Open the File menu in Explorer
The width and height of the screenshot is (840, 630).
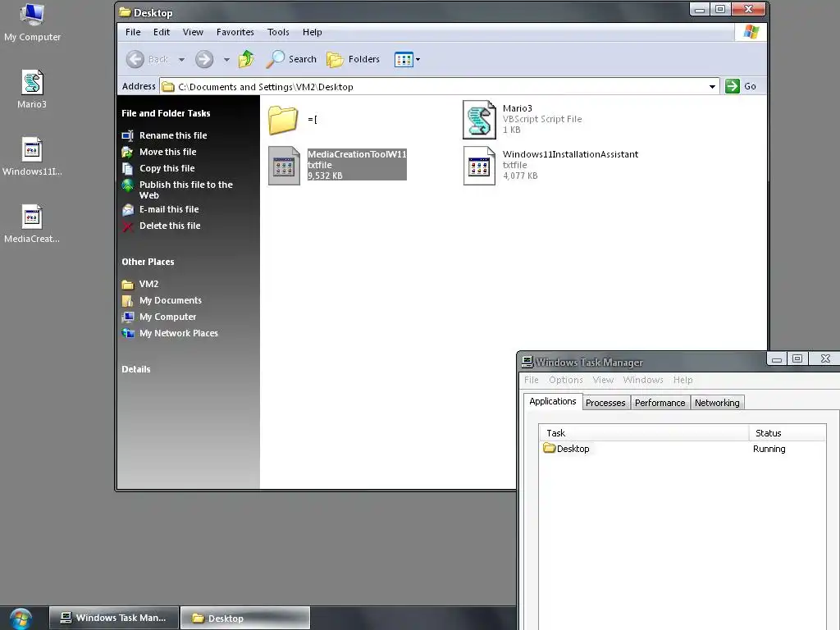[133, 32]
